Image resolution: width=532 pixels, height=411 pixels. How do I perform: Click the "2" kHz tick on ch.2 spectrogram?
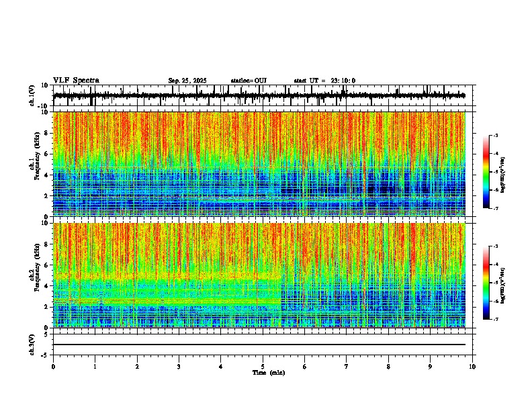(x=47, y=307)
